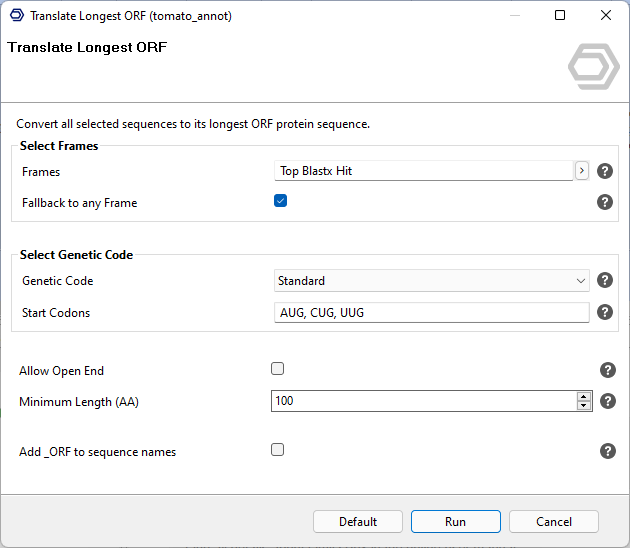The image size is (630, 548).
Task: Decrease Minimum Length with down arrow
Action: (x=584, y=406)
